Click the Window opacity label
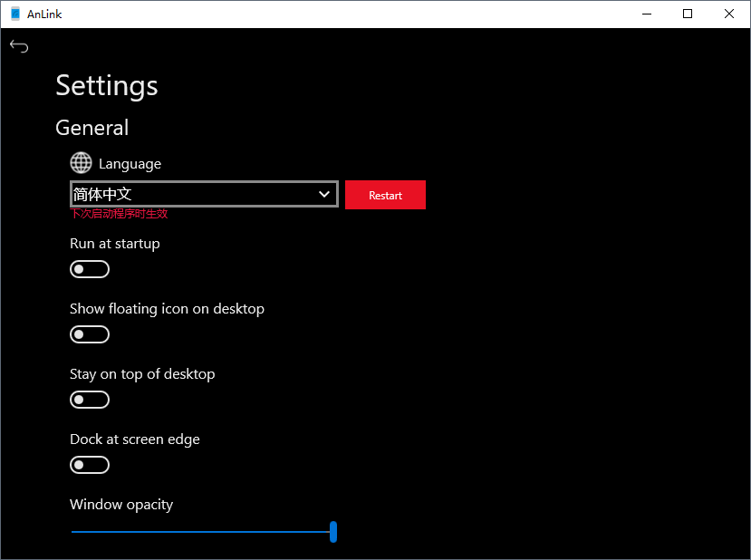This screenshot has height=560, width=751. (121, 505)
